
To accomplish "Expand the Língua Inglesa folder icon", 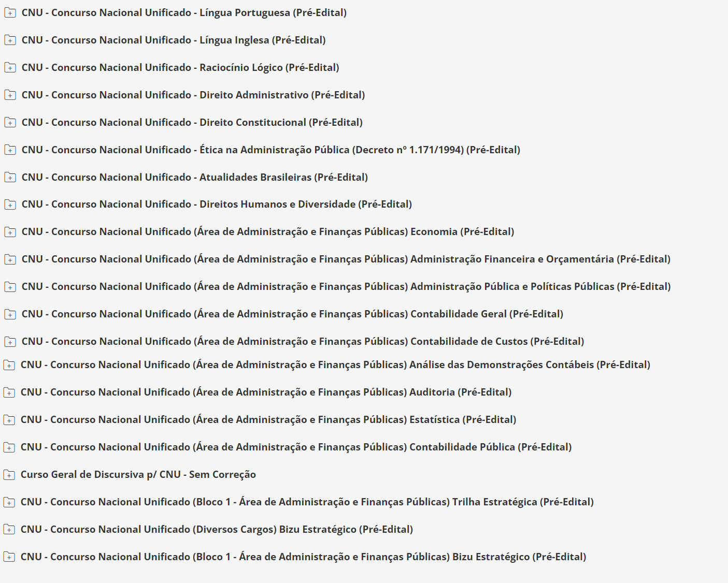I will click(x=10, y=40).
